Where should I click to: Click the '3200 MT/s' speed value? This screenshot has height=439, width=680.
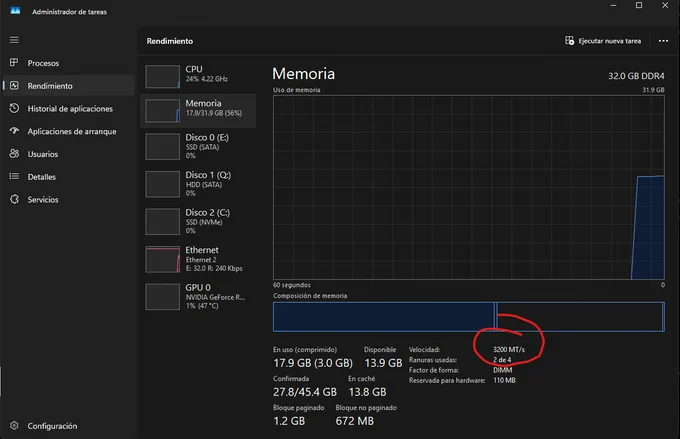(508, 349)
